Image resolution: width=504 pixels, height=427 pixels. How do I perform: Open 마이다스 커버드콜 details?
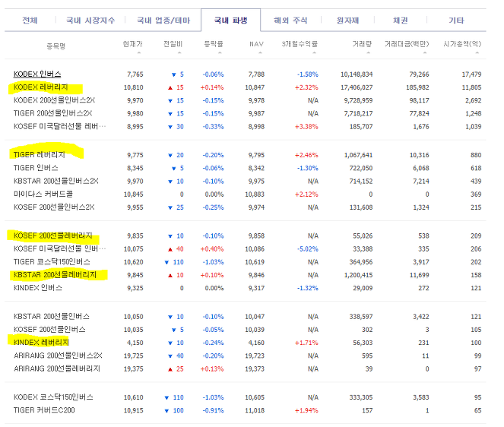click(x=43, y=194)
